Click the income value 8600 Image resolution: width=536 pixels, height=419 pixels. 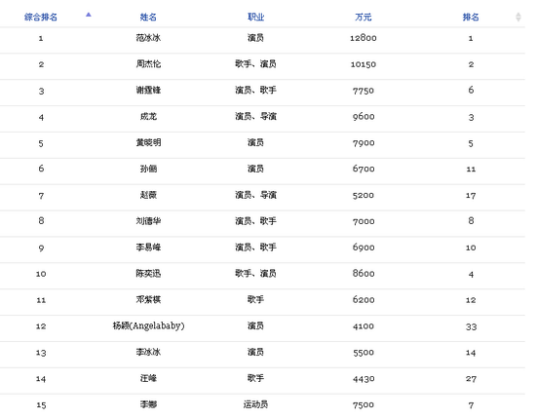coord(363,274)
